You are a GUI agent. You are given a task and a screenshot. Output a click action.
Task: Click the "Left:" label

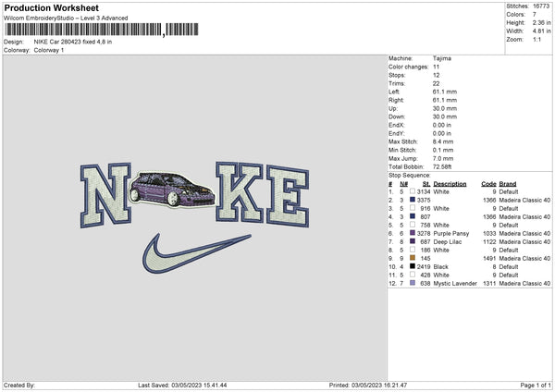(x=394, y=92)
